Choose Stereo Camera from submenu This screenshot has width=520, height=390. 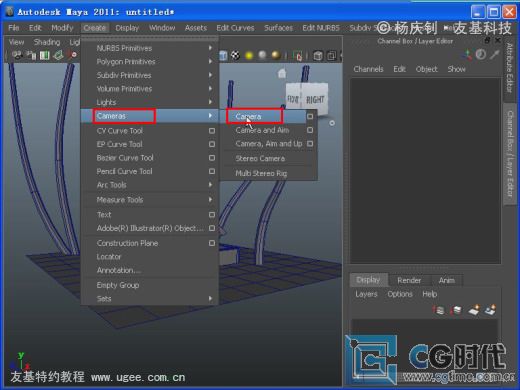click(x=260, y=159)
